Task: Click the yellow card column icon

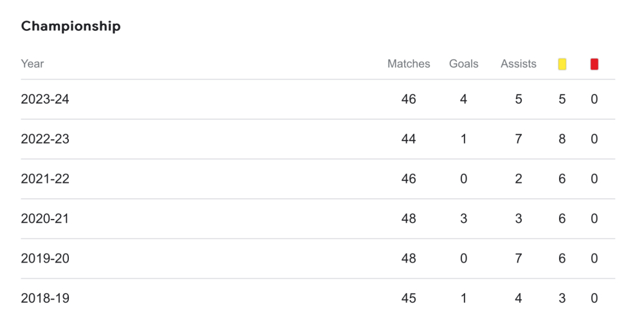Action: 562,64
